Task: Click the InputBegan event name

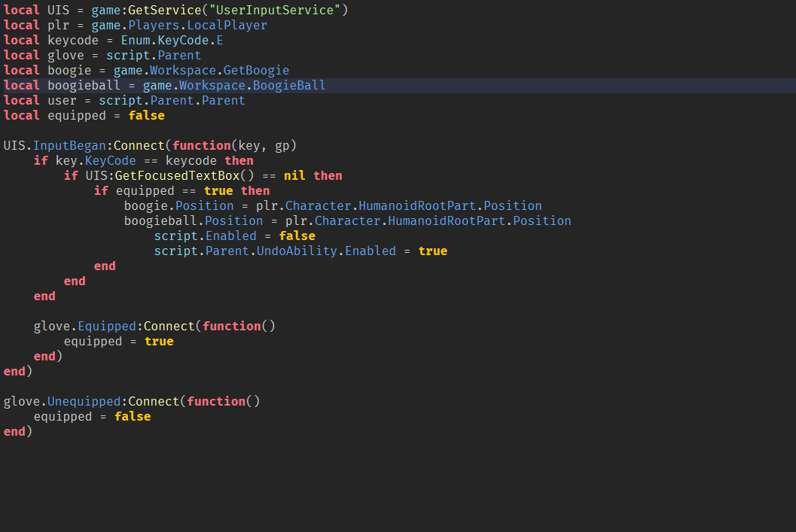Action: pyautogui.click(x=69, y=146)
